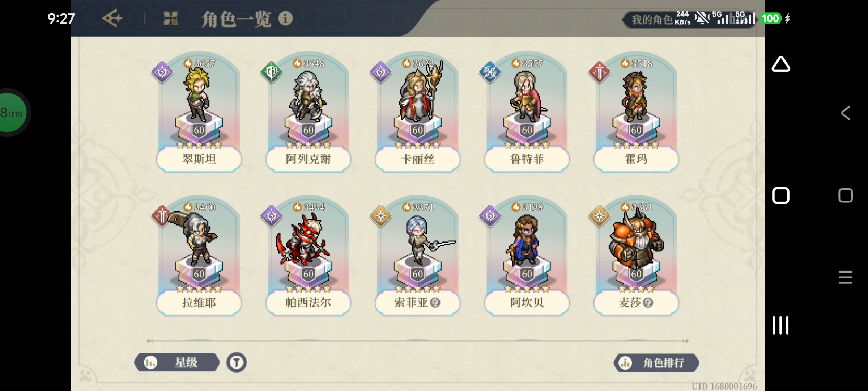Open 角色排行 ranking button
The height and width of the screenshot is (391, 868).
tap(656, 363)
